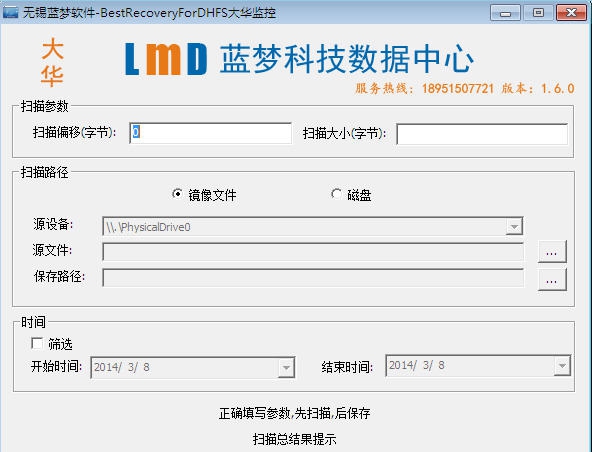Click into the 源文件 path field
Screen dimensions: 592x452
(x=313, y=252)
